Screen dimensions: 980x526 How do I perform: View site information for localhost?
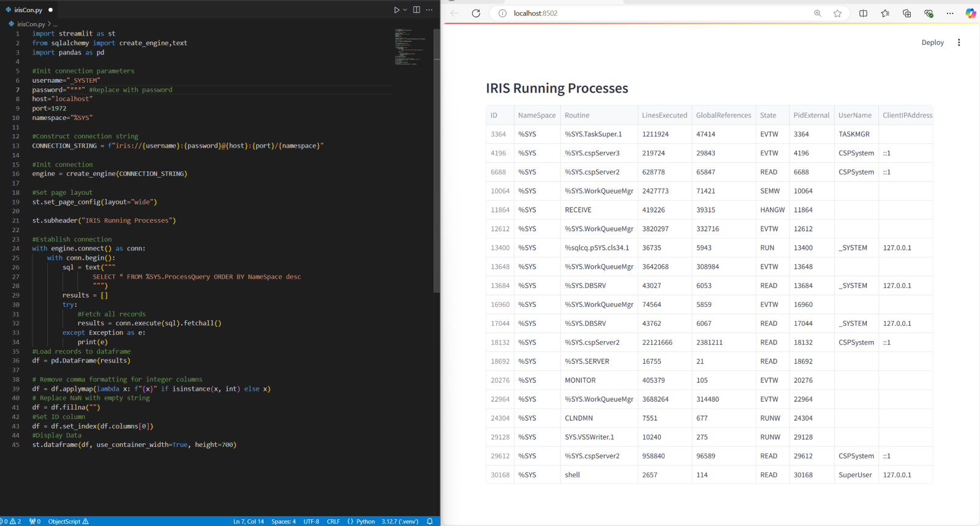pyautogui.click(x=502, y=13)
